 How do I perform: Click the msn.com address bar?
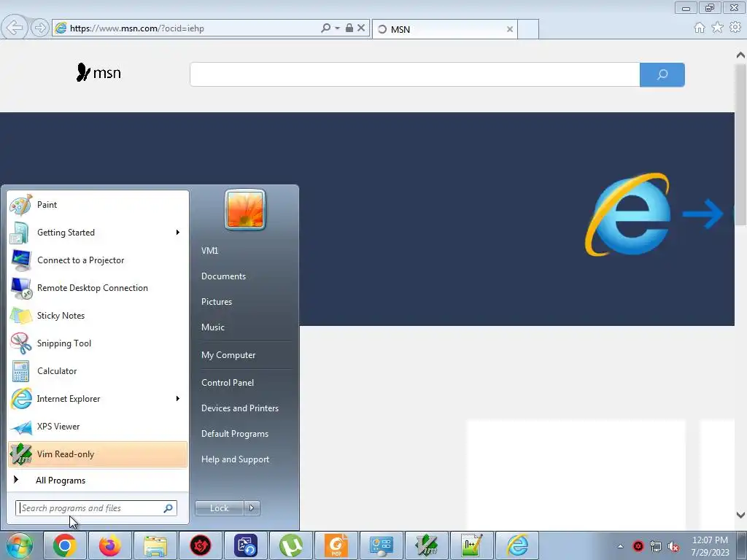click(190, 28)
